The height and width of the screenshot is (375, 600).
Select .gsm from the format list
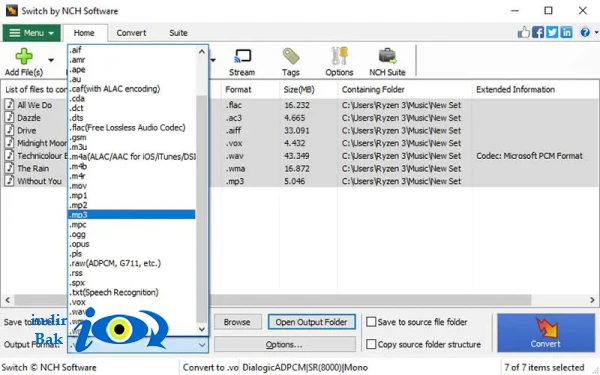132,137
